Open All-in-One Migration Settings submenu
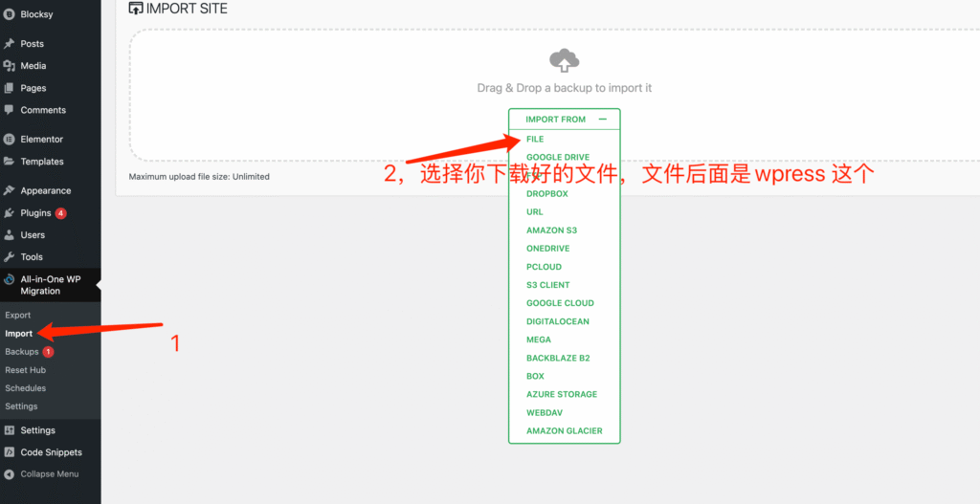Screen dimensions: 980x504 point(21,405)
